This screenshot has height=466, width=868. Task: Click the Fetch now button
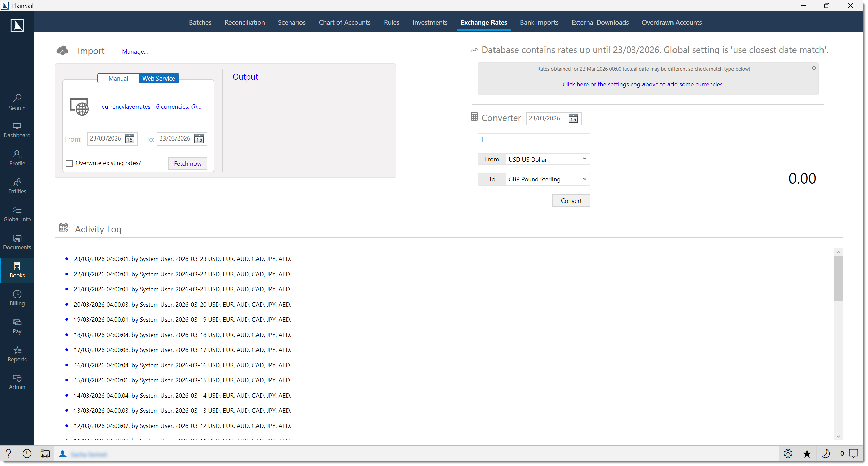click(187, 163)
